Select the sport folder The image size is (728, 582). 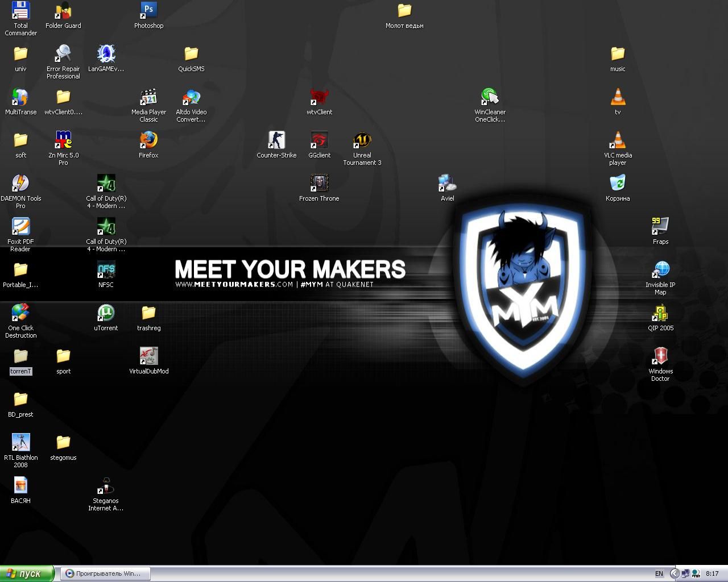(63, 356)
